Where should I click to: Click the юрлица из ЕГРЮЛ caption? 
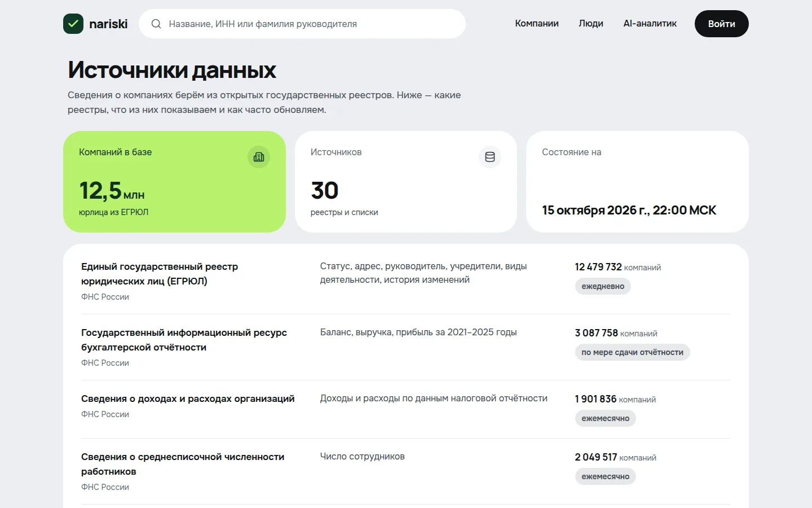tap(113, 212)
